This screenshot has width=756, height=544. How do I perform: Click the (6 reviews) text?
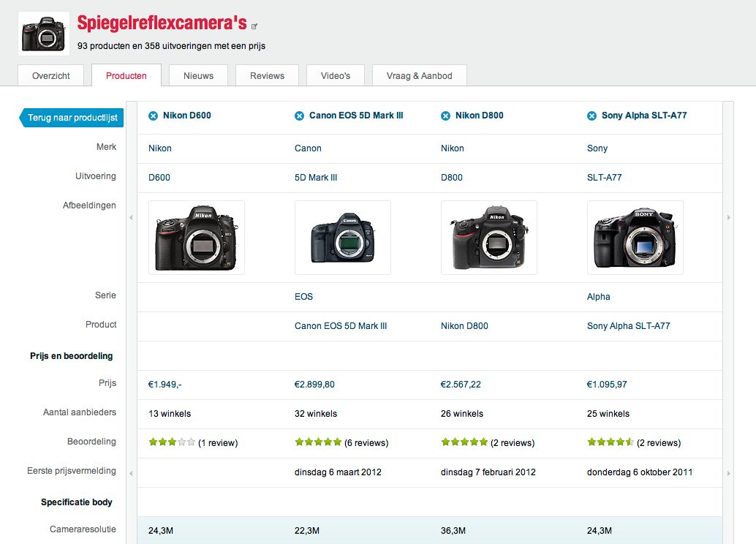(x=366, y=442)
